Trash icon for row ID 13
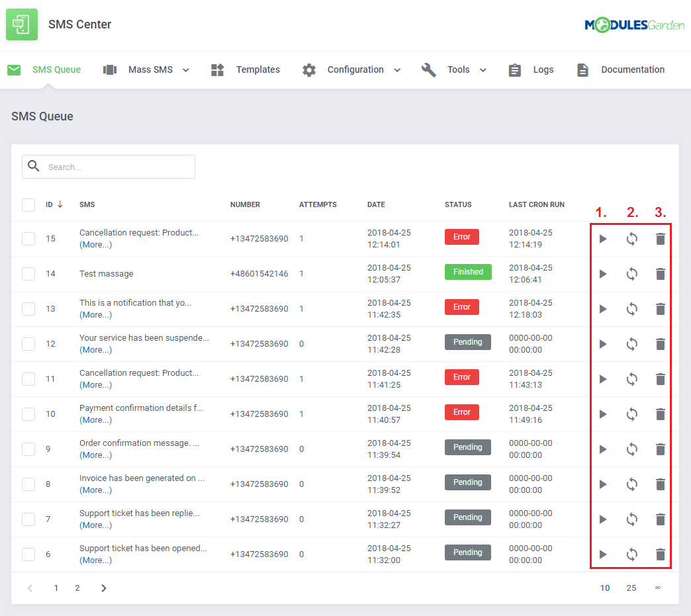 [660, 309]
